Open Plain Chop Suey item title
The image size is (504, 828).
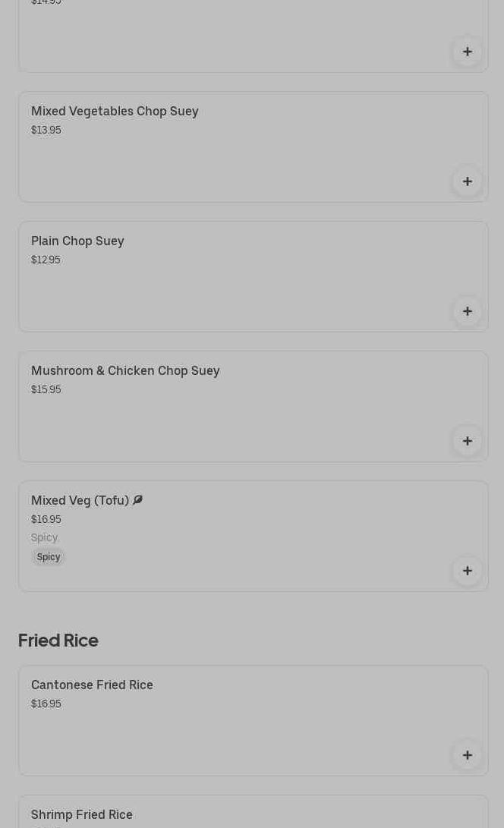click(x=77, y=241)
